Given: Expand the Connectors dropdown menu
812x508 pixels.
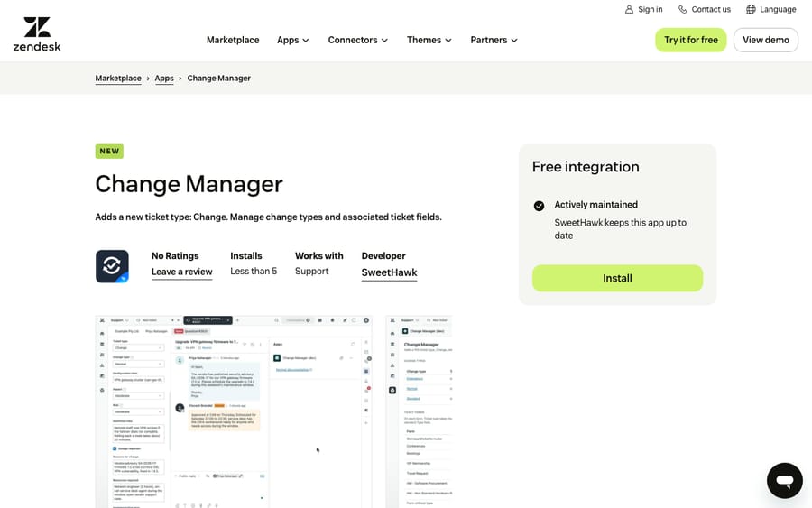Looking at the screenshot, I should click(x=357, y=40).
